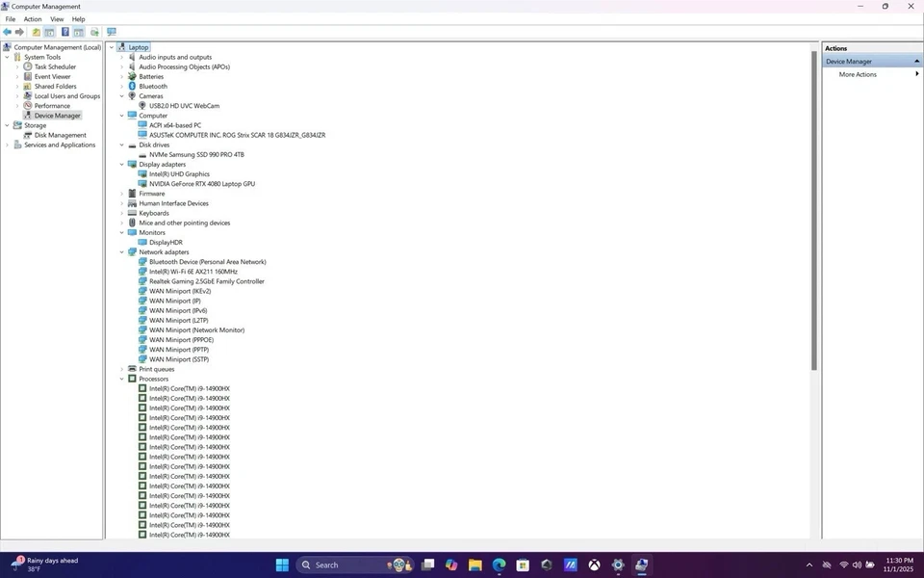Click the Batteries category icon
The image size is (924, 578).
(132, 77)
